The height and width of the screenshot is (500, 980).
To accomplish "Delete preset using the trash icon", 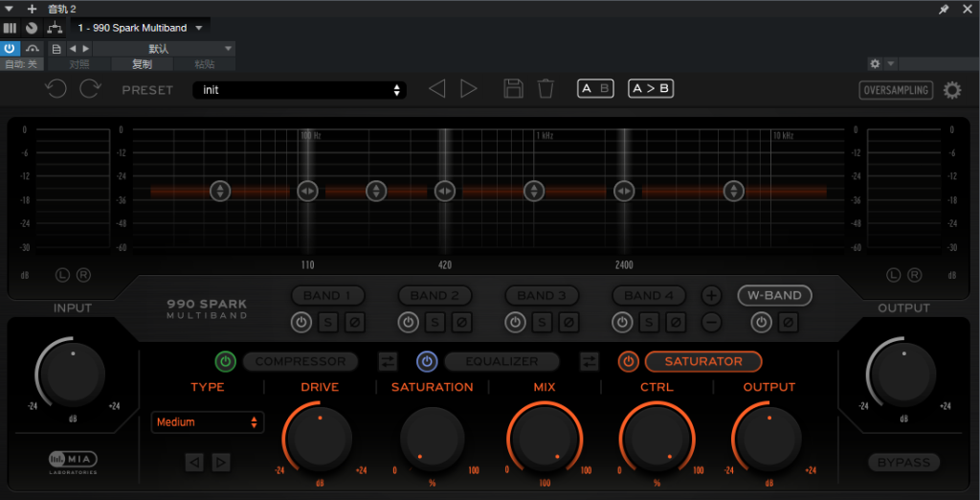I will pyautogui.click(x=546, y=89).
